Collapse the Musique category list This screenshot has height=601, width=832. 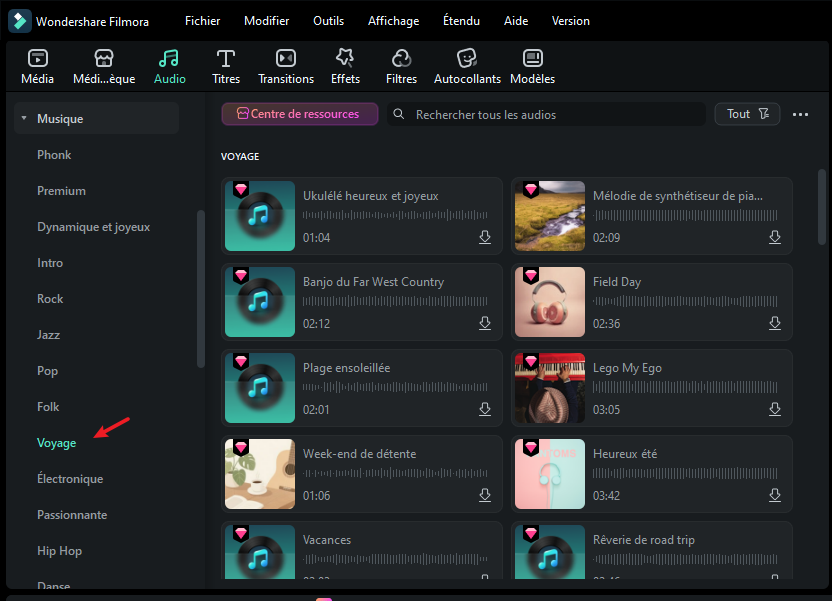pos(23,117)
